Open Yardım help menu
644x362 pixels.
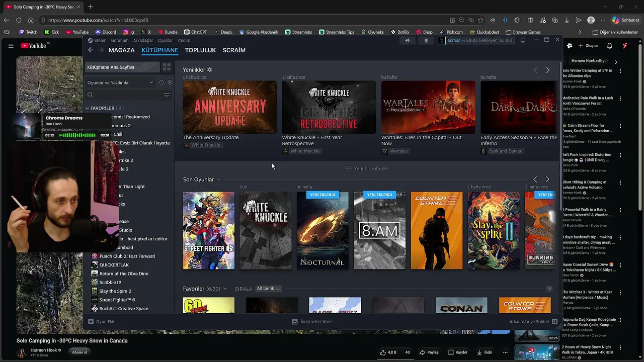(x=184, y=41)
